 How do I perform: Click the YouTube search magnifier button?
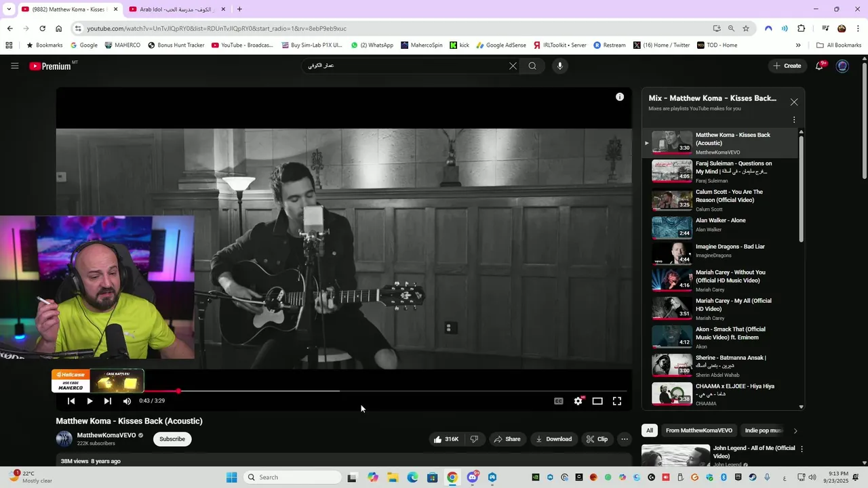(x=532, y=66)
